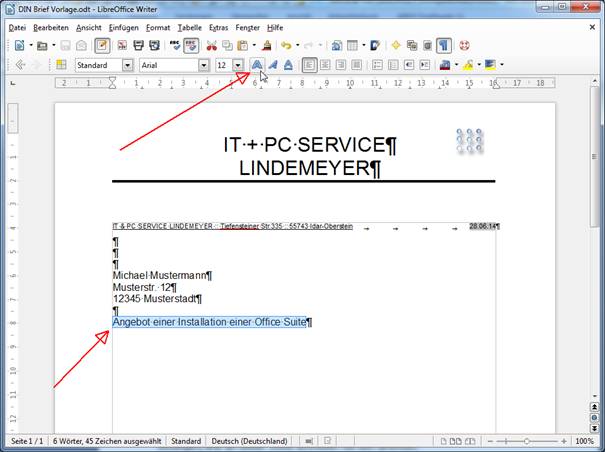Click the Edit File mode icon
Image resolution: width=605 pixels, height=452 pixels.
[x=102, y=46]
